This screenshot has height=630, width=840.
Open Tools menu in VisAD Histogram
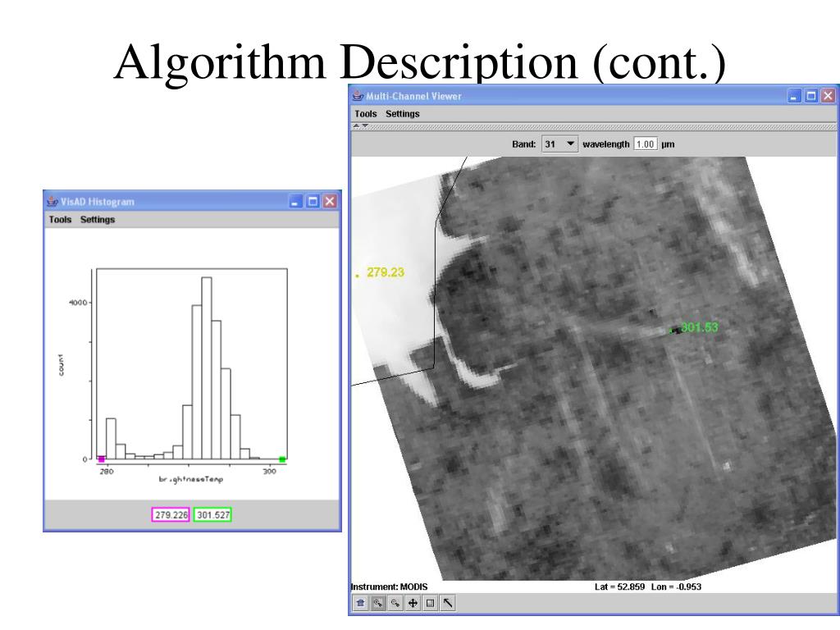[60, 220]
